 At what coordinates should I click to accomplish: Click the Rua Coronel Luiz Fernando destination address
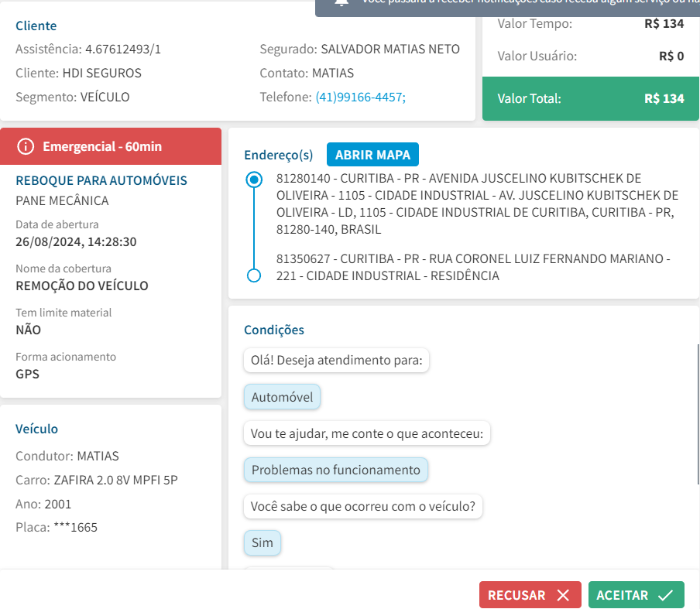point(473,267)
